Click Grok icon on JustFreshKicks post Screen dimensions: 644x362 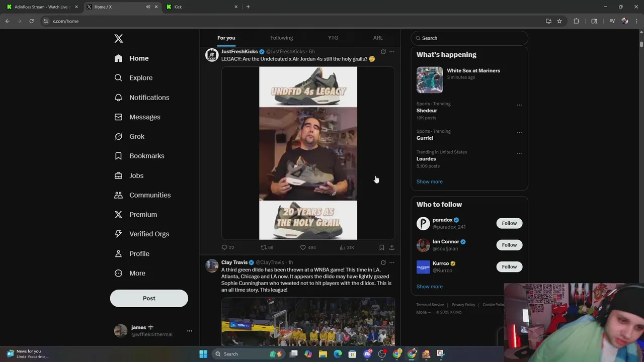pos(383,52)
